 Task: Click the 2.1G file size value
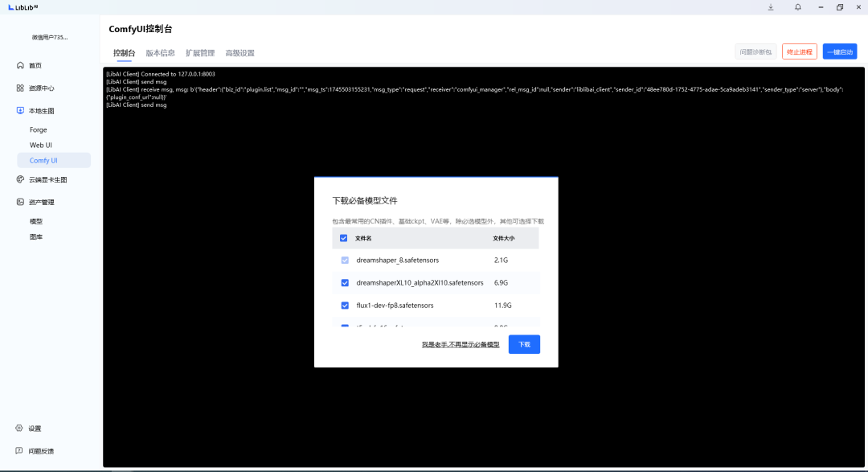click(x=501, y=261)
